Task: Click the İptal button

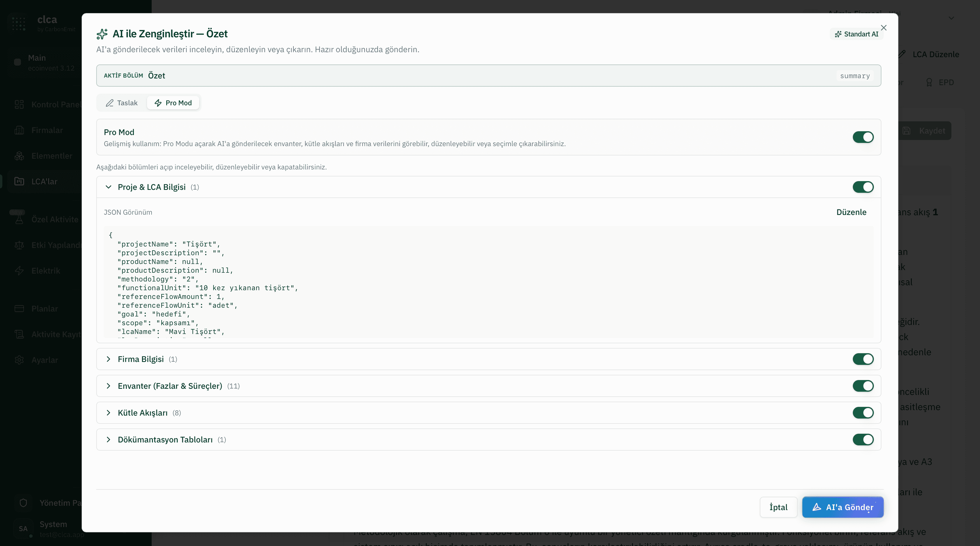Action: [x=778, y=507]
